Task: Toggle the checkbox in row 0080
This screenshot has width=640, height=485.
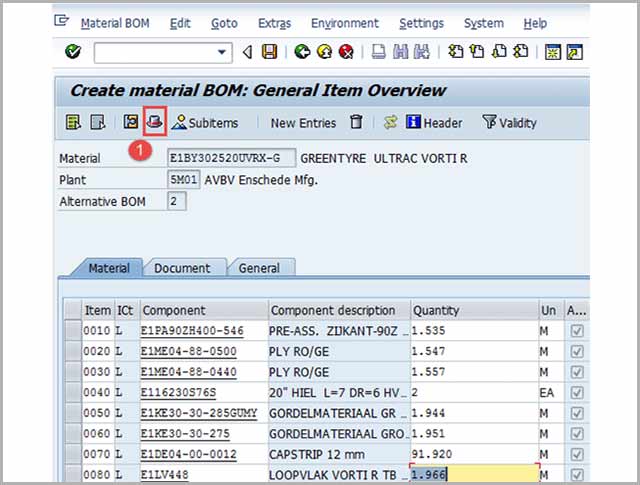Action: pos(577,474)
